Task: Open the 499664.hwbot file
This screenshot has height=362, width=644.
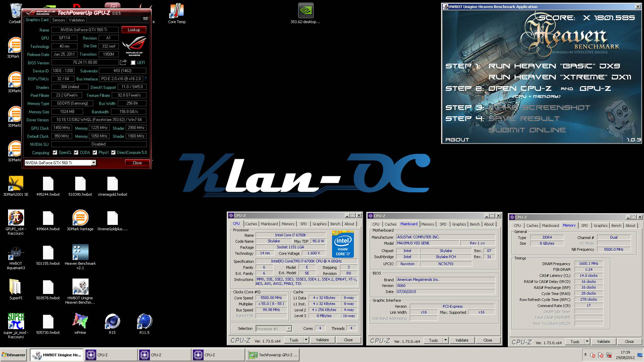Action: [x=48, y=221]
